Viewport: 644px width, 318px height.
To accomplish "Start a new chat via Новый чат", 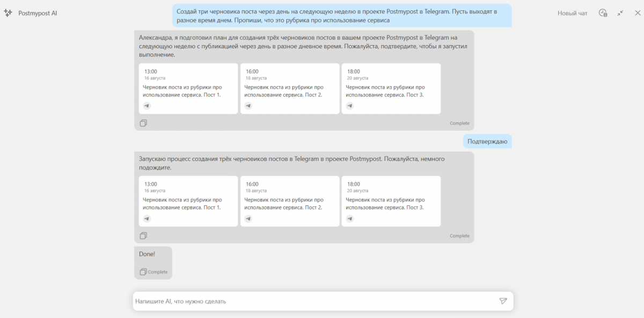I will 572,13.
